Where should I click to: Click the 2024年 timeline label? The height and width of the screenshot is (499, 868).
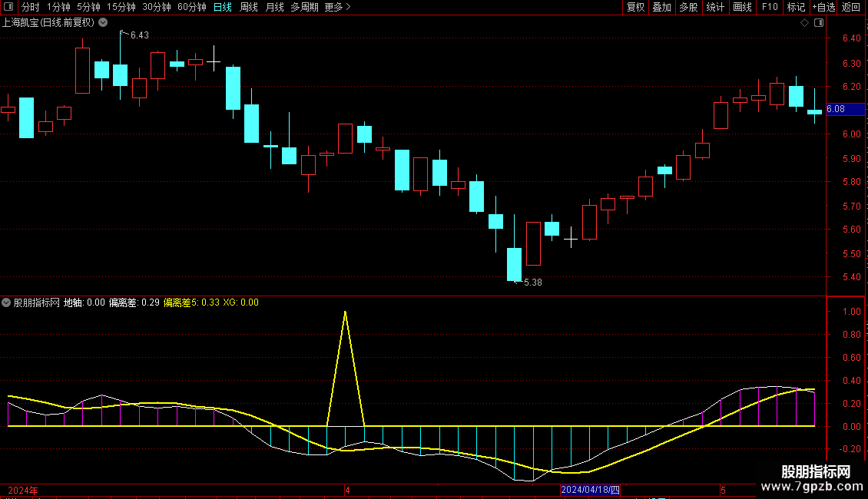(23, 490)
